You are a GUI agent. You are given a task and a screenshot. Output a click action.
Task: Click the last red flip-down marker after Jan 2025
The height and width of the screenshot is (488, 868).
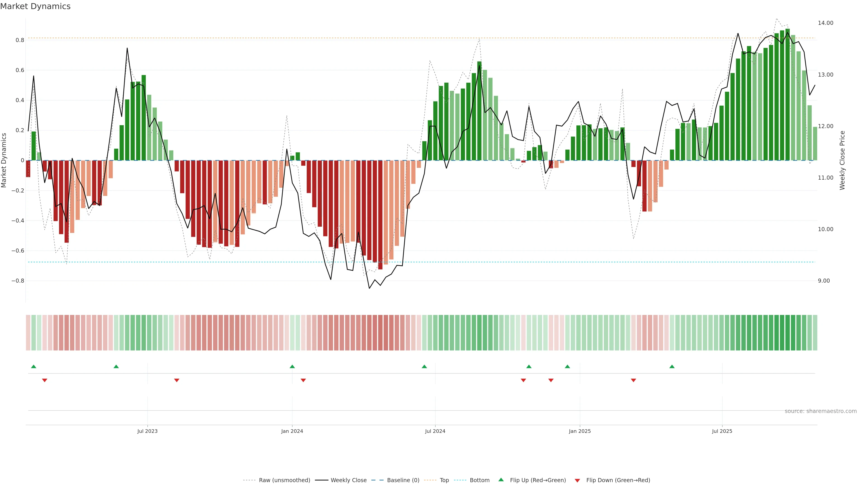coord(633,380)
